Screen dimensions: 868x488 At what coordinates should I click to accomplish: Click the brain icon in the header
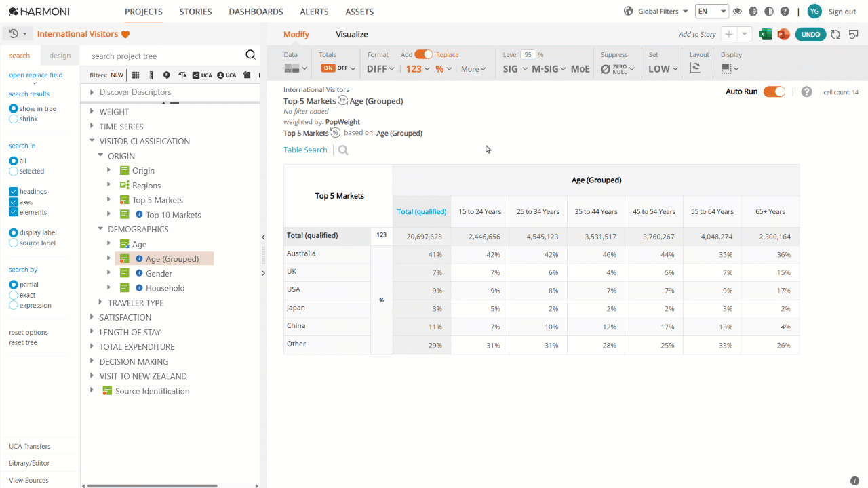[x=753, y=12]
